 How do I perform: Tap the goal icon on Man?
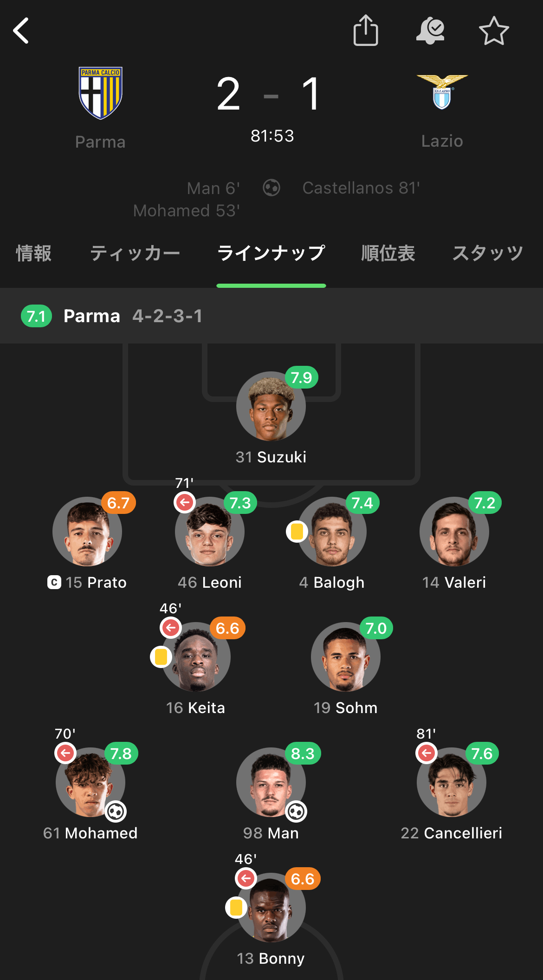(296, 811)
